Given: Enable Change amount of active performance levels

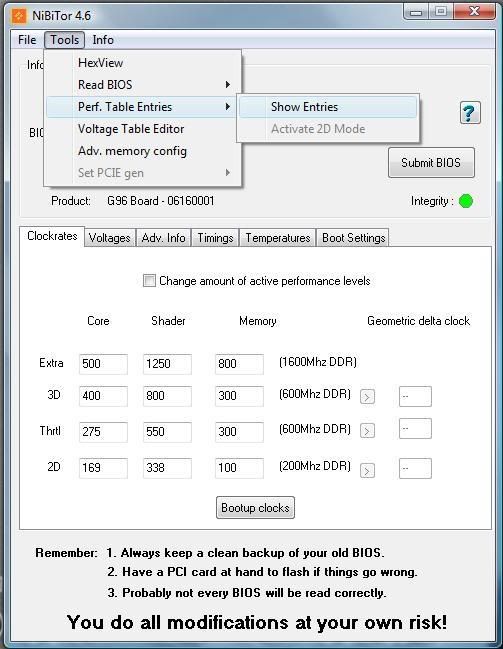Looking at the screenshot, I should tap(149, 281).
